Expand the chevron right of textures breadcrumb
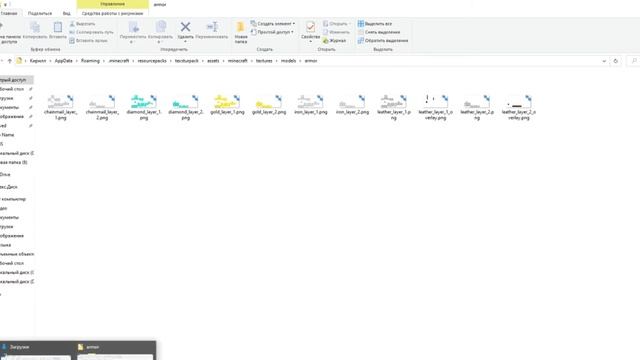This screenshot has width=640, height=360. click(276, 61)
